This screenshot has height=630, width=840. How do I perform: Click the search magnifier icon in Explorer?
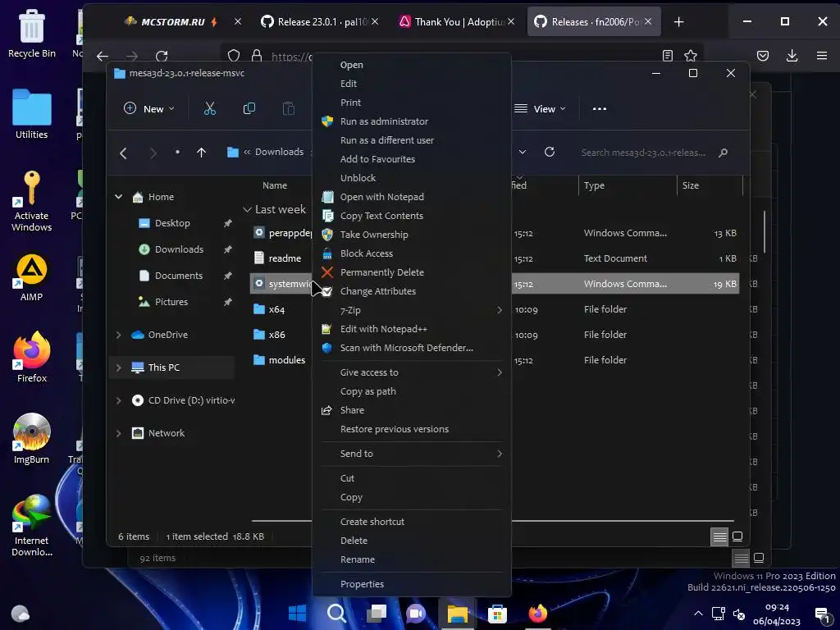tap(723, 153)
